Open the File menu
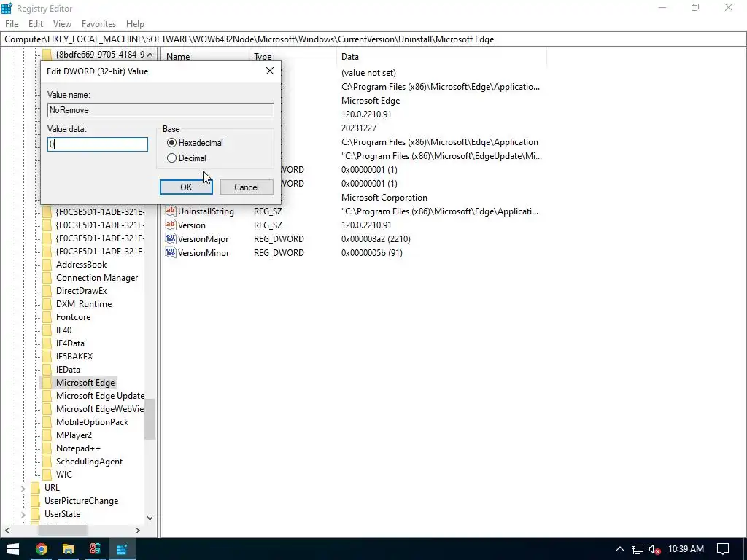The image size is (747, 560). click(12, 24)
